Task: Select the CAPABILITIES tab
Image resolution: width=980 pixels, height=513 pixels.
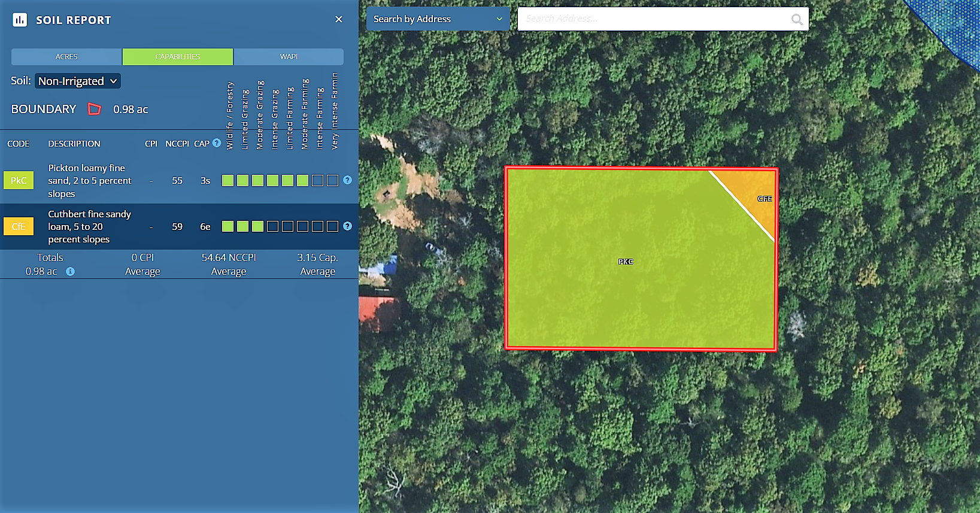Action: [178, 56]
